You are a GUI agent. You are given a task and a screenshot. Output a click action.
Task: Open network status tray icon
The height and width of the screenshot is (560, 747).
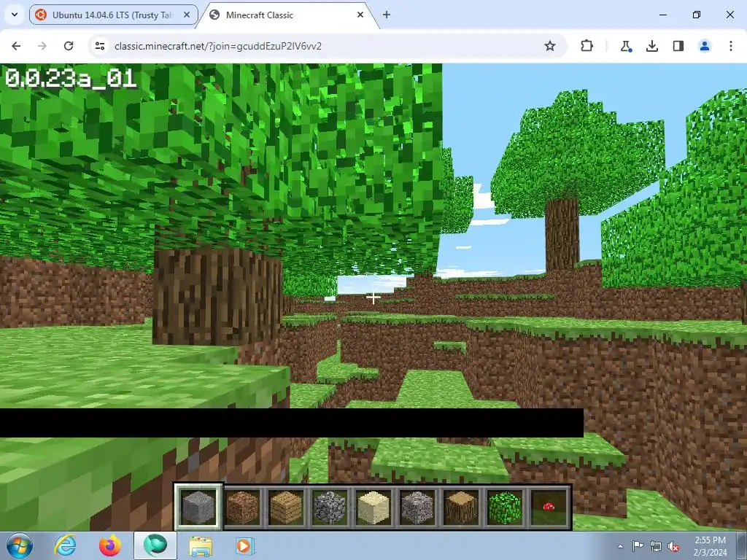656,546
